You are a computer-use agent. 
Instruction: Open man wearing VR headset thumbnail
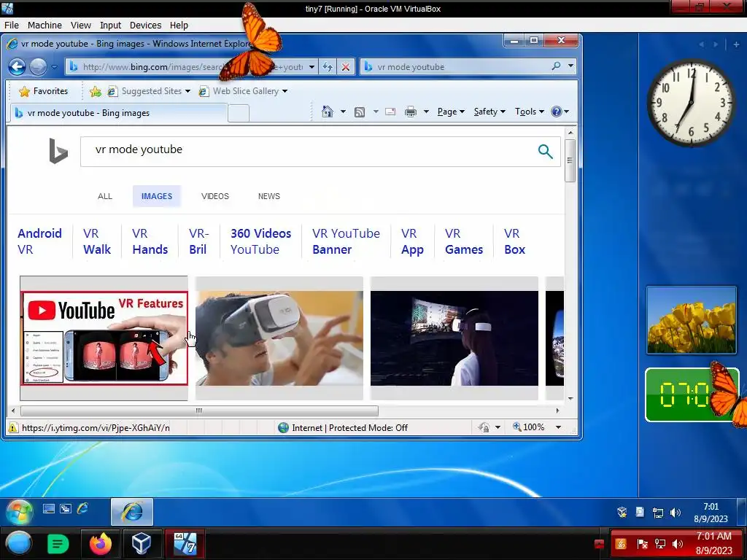pyautogui.click(x=279, y=338)
